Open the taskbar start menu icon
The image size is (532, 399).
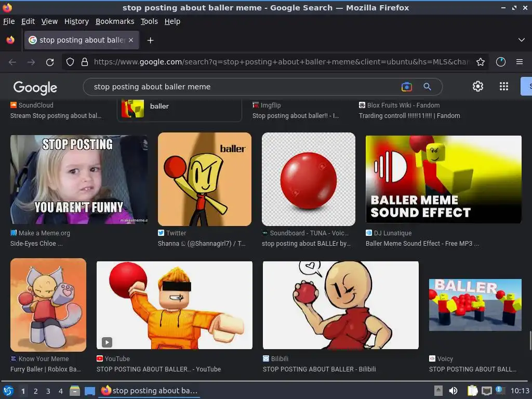[x=8, y=391]
